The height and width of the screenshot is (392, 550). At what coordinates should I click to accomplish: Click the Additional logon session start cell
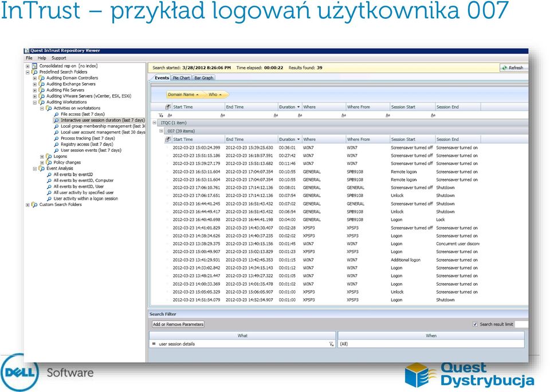406,260
